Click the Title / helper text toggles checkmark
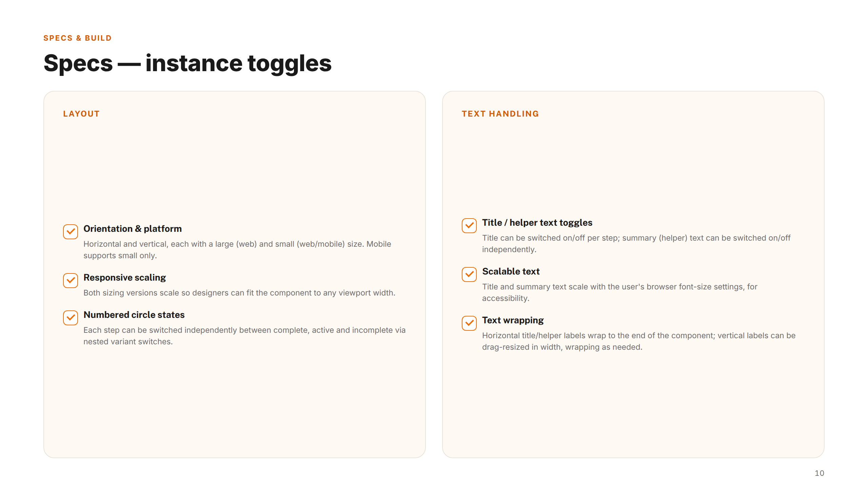868x488 pixels. point(469,226)
